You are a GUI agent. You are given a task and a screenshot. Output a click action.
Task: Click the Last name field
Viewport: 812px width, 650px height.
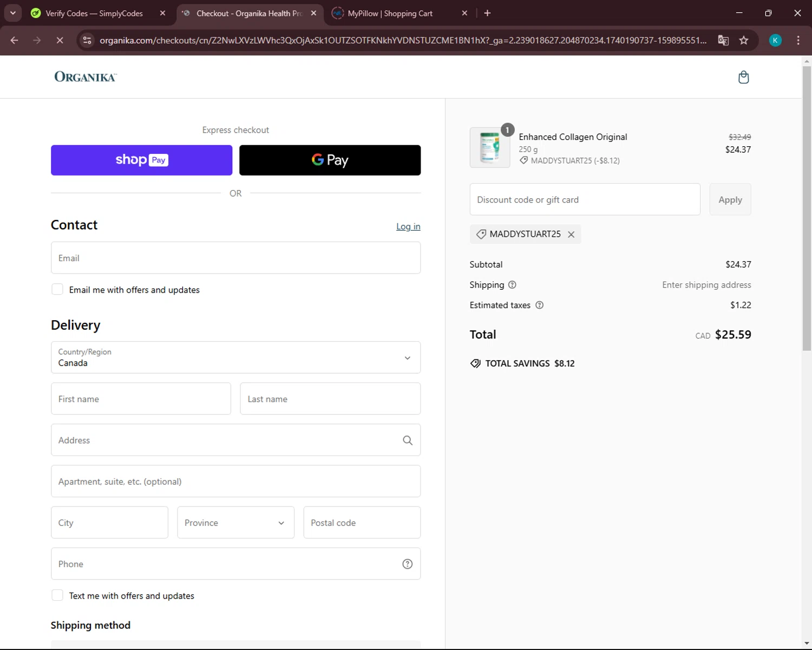click(x=330, y=399)
